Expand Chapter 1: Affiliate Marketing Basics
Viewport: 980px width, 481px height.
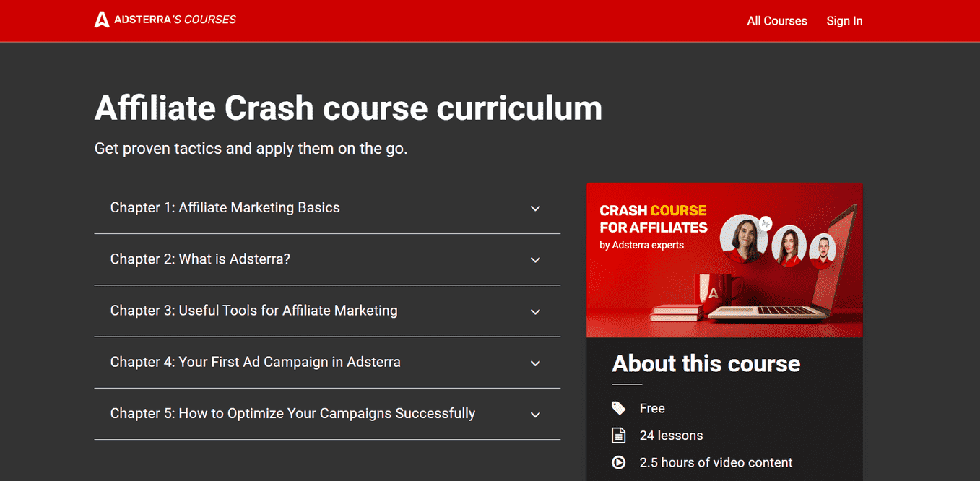point(535,208)
